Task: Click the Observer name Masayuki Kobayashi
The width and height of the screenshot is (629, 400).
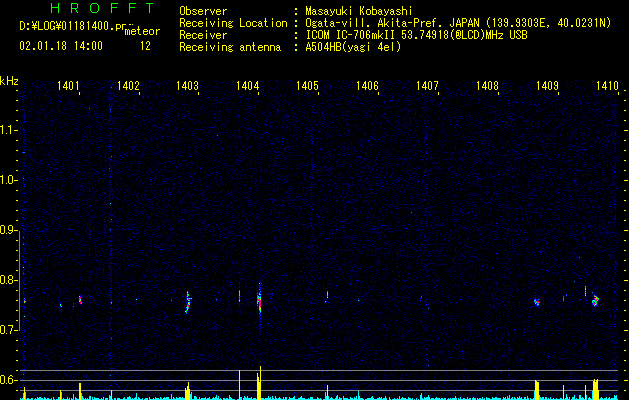Action: (359, 11)
